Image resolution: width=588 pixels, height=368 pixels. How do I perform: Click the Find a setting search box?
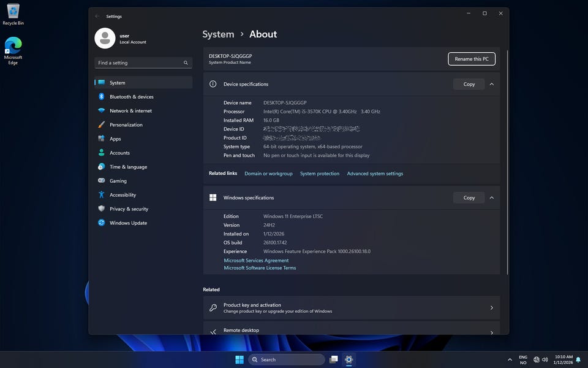[x=140, y=63]
